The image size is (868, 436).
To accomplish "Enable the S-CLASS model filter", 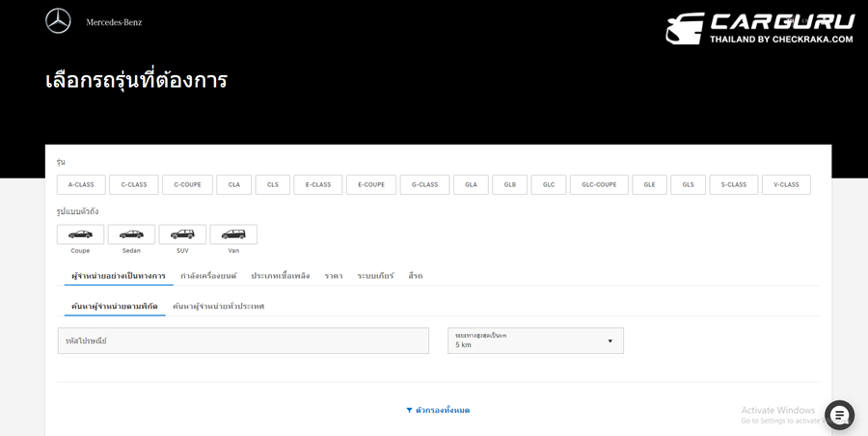I will (734, 185).
